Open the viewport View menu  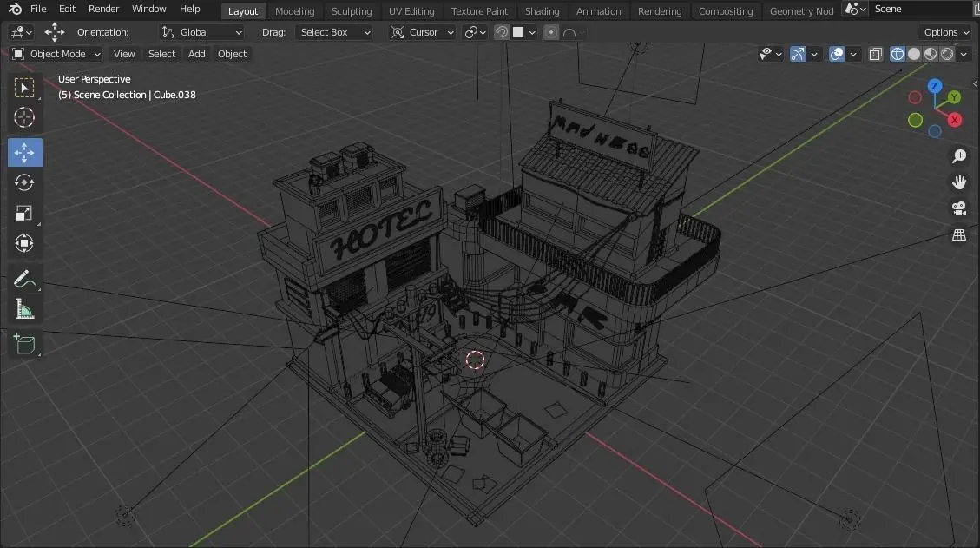(x=124, y=55)
